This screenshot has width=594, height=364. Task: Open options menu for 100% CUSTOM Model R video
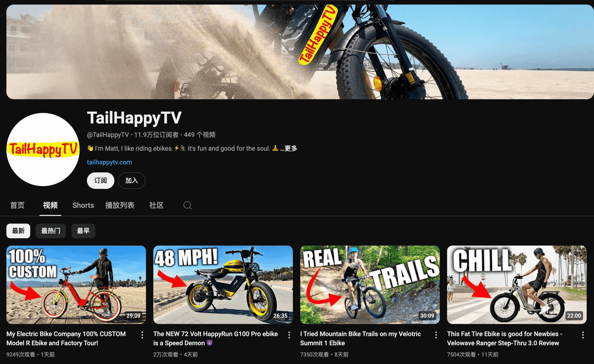tap(142, 335)
